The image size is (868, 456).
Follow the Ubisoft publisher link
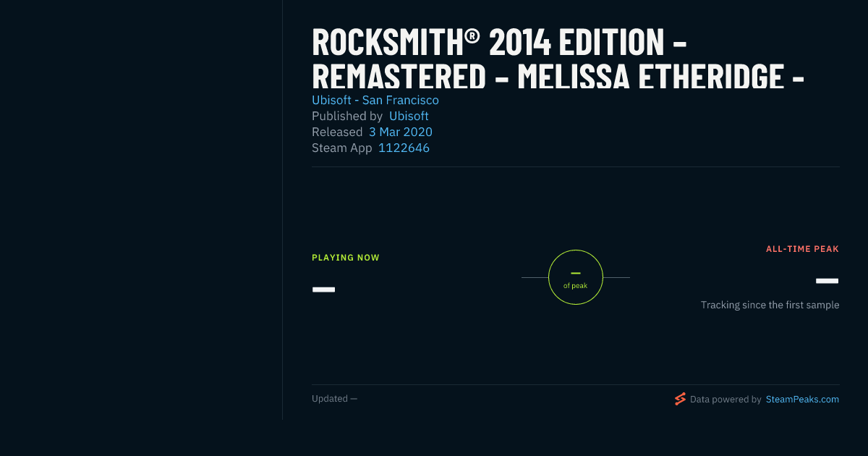tap(409, 116)
